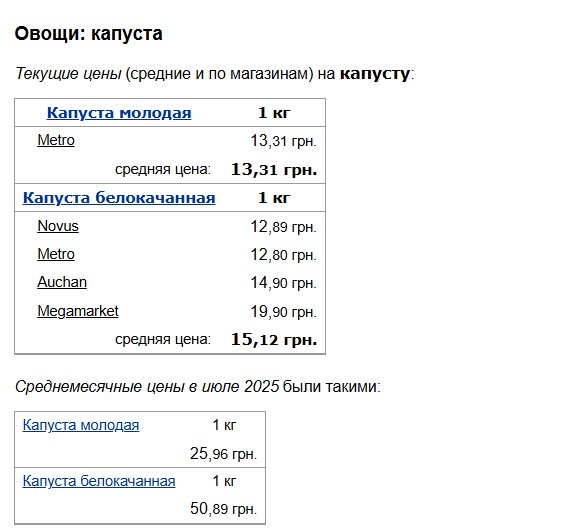
Task: Follow the Novus store link
Action: pos(58,226)
